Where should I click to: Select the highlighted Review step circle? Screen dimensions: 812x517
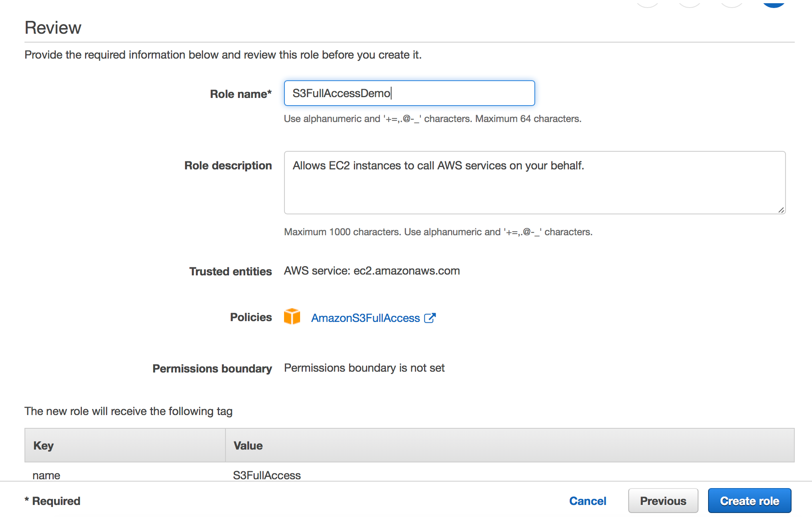[x=773, y=2]
